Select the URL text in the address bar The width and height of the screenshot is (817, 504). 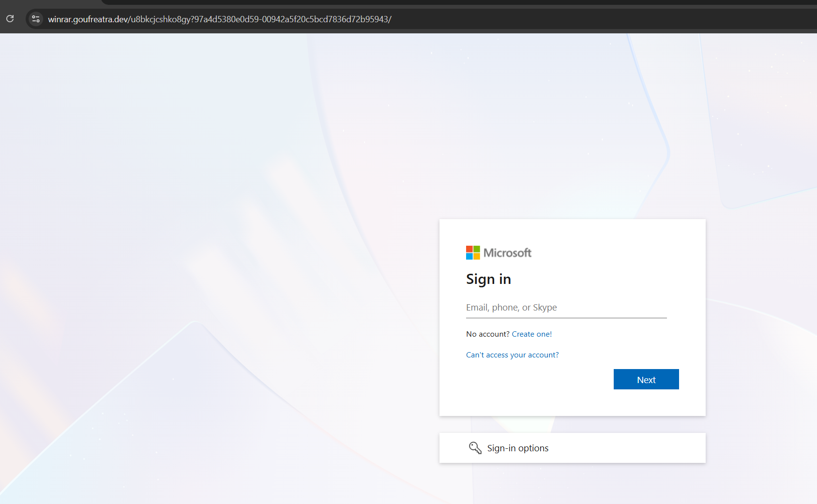coord(220,19)
